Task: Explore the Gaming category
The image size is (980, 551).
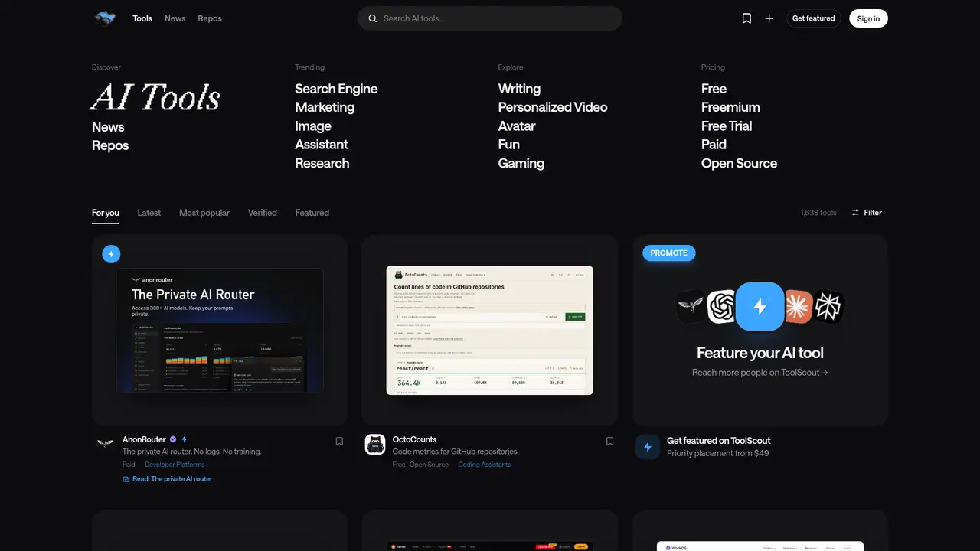Action: [521, 163]
